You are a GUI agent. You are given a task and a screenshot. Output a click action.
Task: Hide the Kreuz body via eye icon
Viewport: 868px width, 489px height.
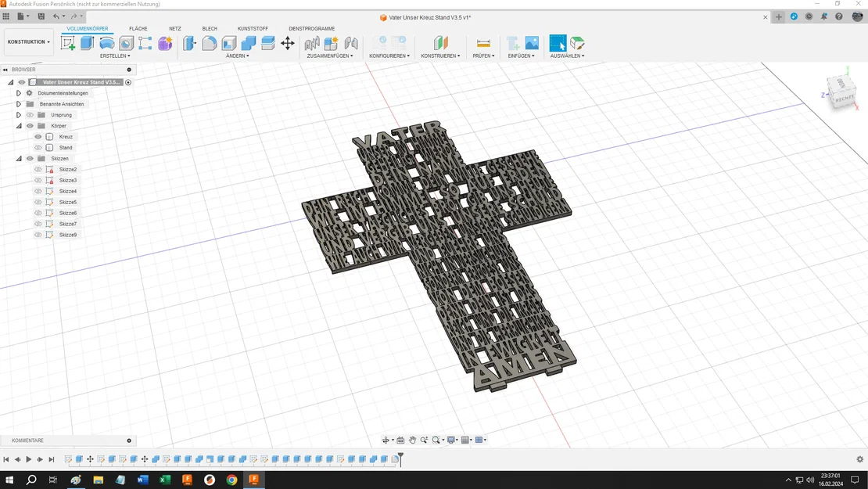[x=38, y=137]
